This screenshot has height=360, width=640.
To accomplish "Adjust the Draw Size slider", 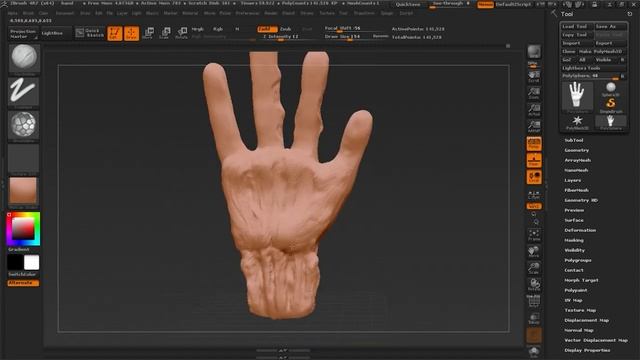I will (347, 37).
